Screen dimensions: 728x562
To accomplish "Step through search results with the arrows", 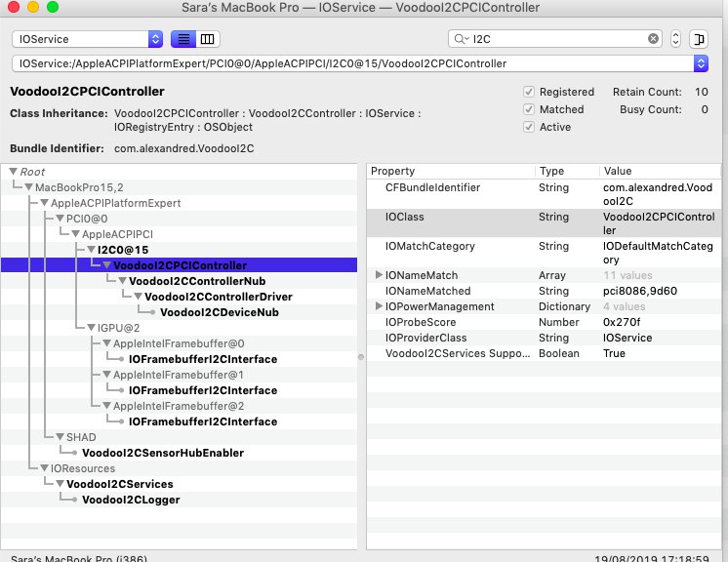I will point(675,39).
